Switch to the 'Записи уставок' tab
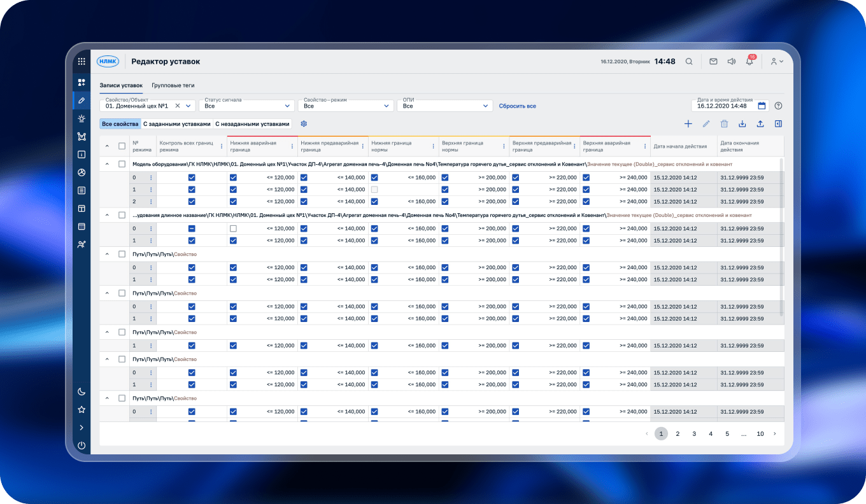 coord(121,85)
